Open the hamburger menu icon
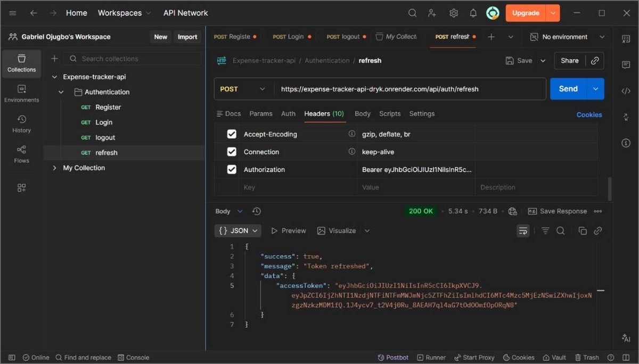This screenshot has width=639, height=364. pyautogui.click(x=13, y=13)
